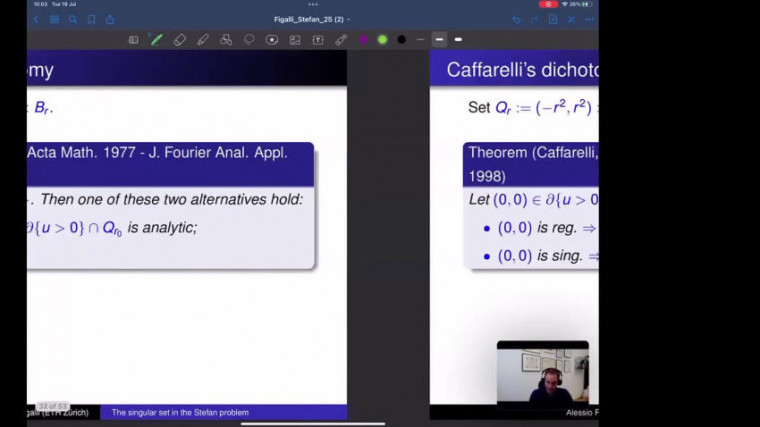Undo the last stroke

(x=516, y=19)
